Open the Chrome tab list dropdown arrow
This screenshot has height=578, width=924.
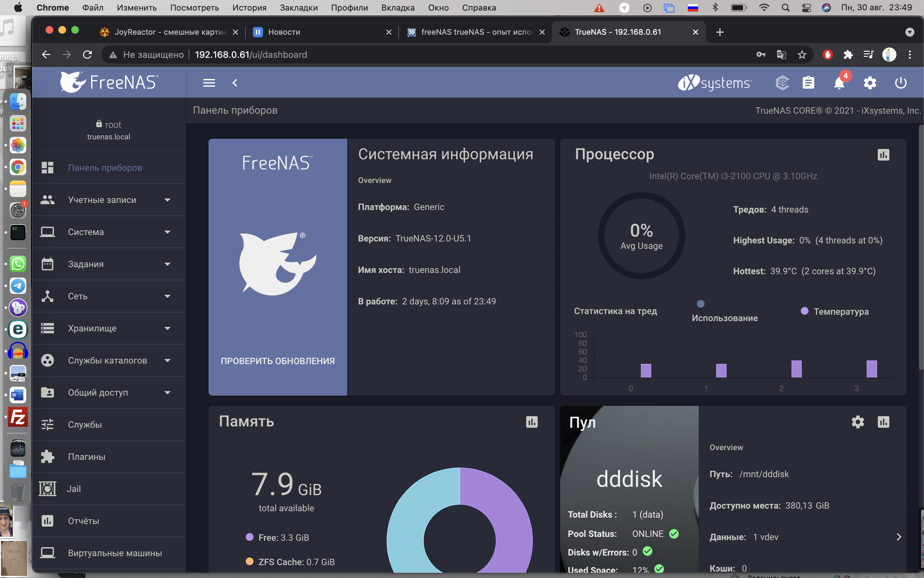[x=910, y=32]
